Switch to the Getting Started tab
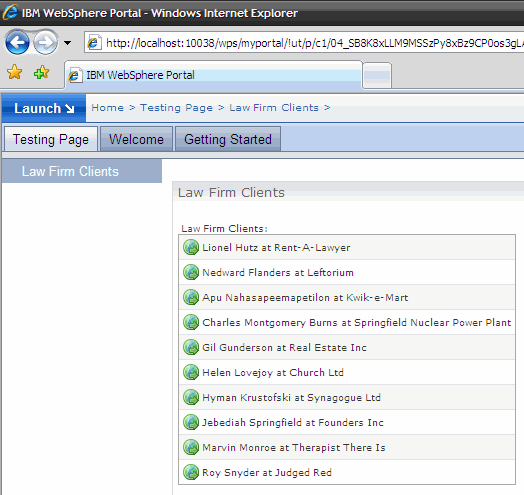 point(228,139)
